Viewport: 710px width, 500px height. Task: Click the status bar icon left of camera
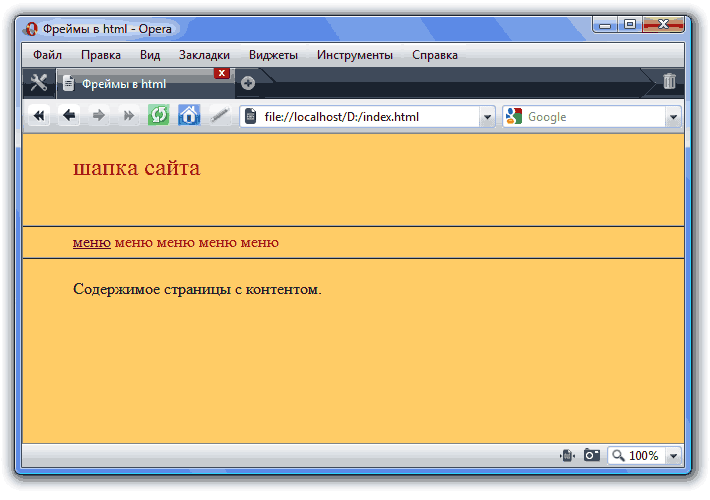pos(567,456)
